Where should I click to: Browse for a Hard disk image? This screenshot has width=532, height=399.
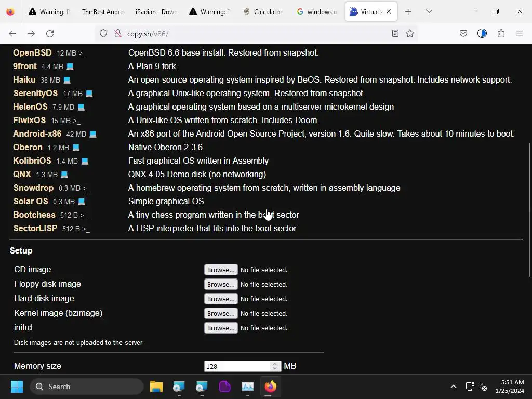tap(221, 299)
